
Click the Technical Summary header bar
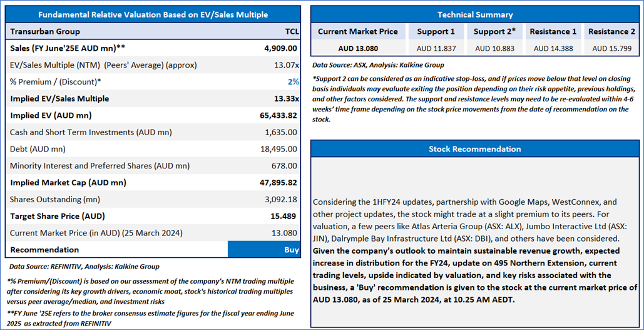tap(474, 14)
